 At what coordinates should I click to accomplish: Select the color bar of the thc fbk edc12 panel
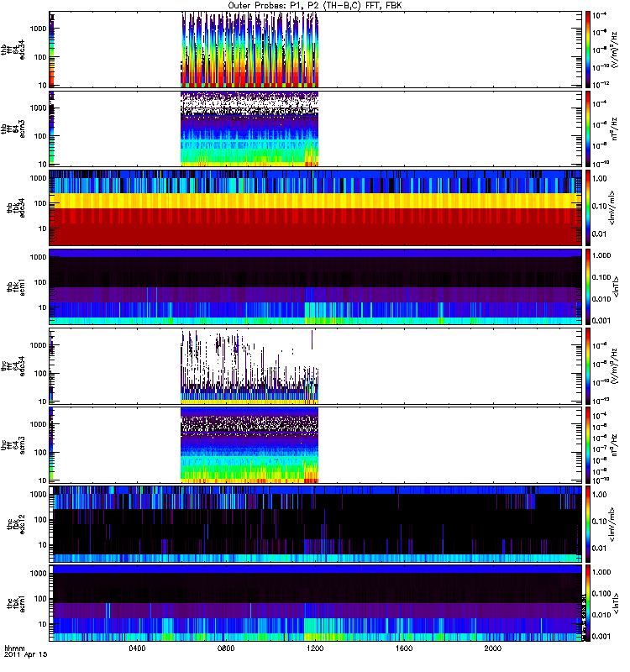[588, 524]
